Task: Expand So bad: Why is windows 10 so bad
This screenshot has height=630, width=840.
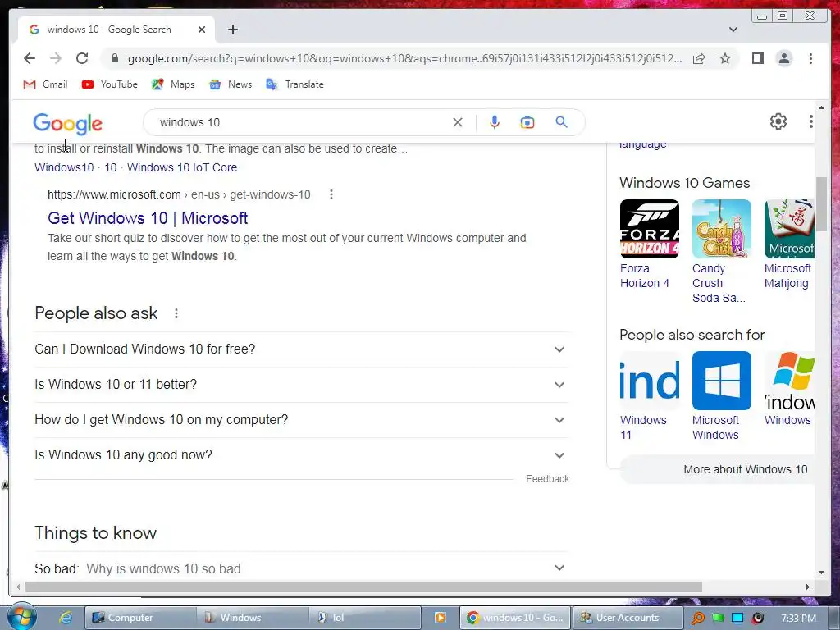Action: click(x=301, y=568)
